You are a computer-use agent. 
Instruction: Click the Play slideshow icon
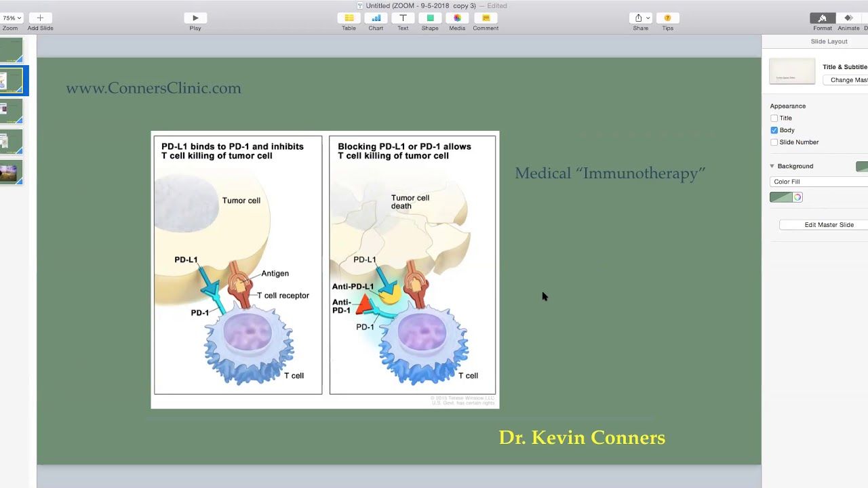tap(195, 18)
